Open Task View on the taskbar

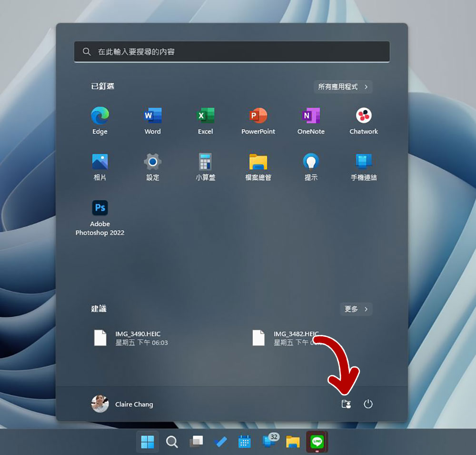[196, 442]
